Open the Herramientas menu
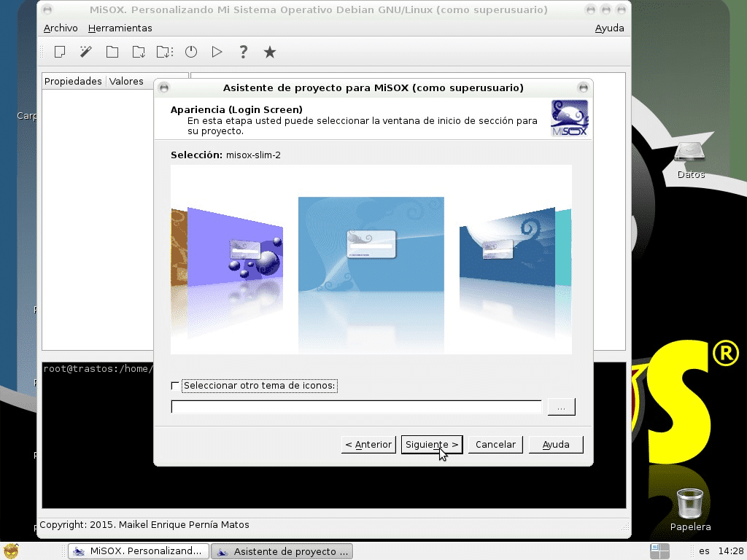The height and width of the screenshot is (560, 747). pyautogui.click(x=120, y=28)
